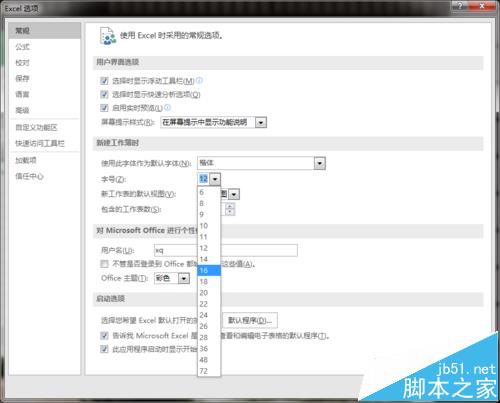The height and width of the screenshot is (403, 500).
Task: Toggle the 告诉我 Microsoft Excel default program checkbox
Action: point(104,335)
